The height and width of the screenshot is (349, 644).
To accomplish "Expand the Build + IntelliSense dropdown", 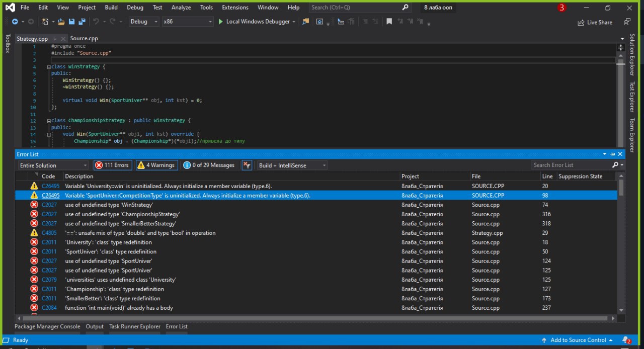I will pyautogui.click(x=292, y=165).
